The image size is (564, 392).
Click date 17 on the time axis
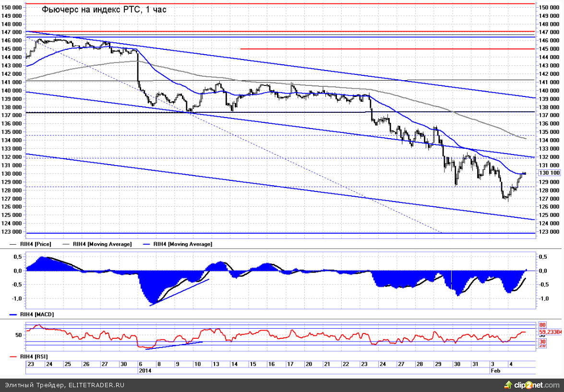291,364
